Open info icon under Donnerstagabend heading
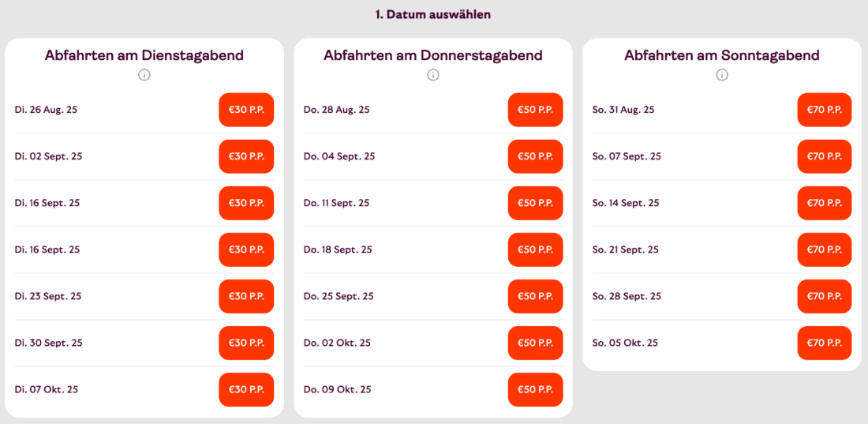Screen dimensions: 868x424 click(x=433, y=75)
